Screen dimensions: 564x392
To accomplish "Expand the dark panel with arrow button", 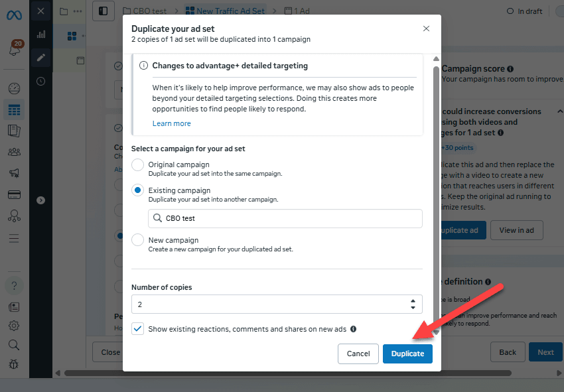I will pos(41,200).
